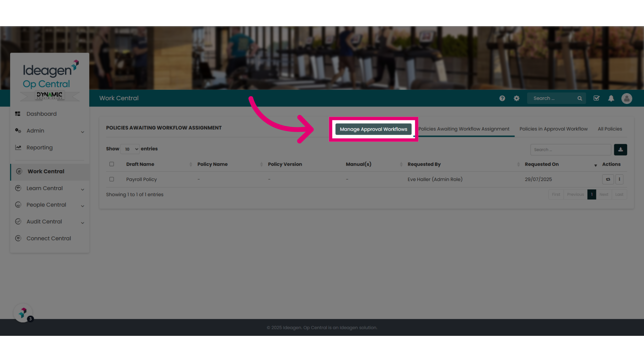Select page 1 in pagination
The width and height of the screenshot is (644, 362).
(x=592, y=194)
